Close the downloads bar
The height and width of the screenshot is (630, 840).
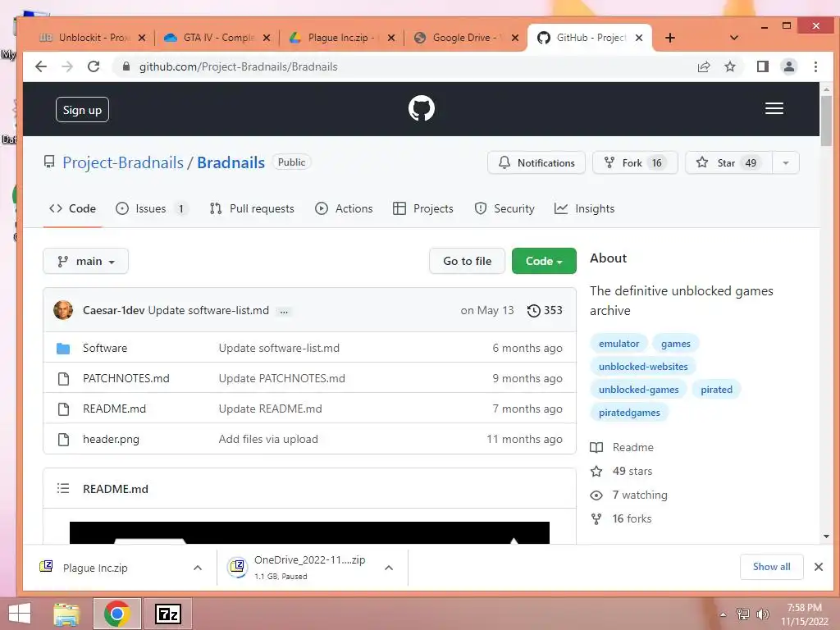[x=818, y=567]
